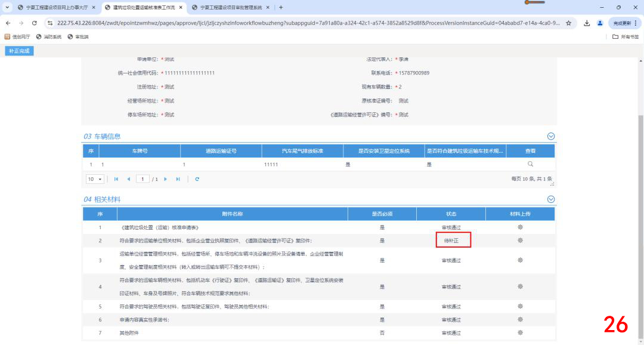
Task: Switch to 宁夏工程建设项目审批管理系统 tab
Action: click(x=230, y=7)
